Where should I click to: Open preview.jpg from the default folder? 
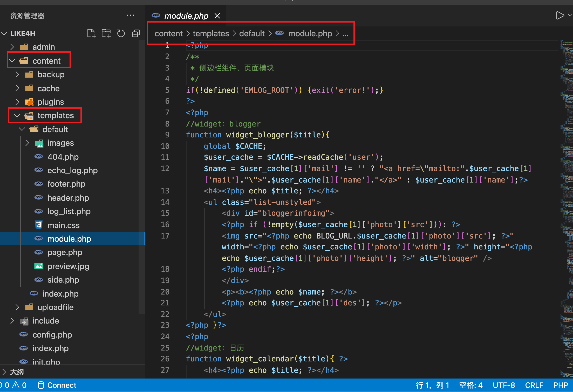pyautogui.click(x=68, y=266)
